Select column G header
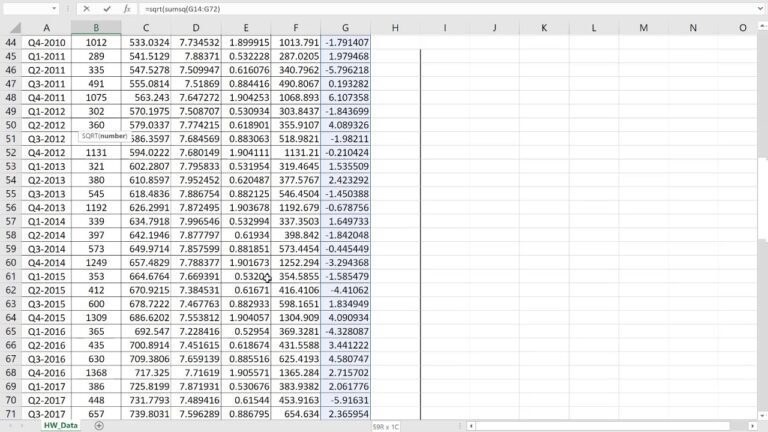The width and height of the screenshot is (768, 432). pos(345,28)
